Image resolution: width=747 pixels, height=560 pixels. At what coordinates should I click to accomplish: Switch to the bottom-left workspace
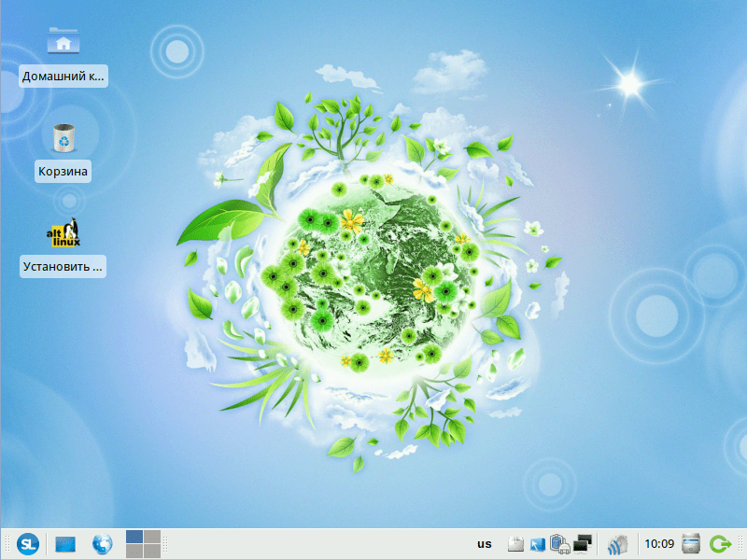(134, 552)
